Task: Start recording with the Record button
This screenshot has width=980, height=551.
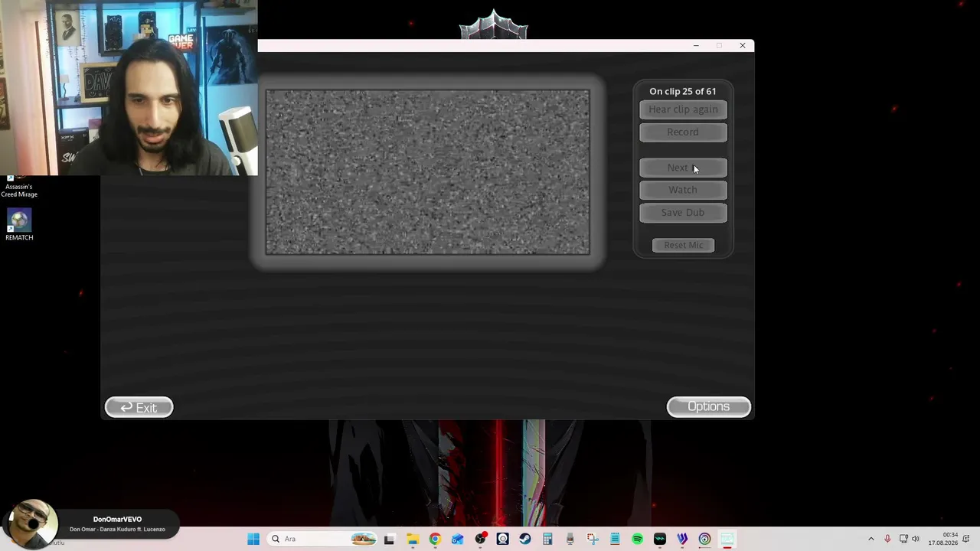Action: pos(683,132)
